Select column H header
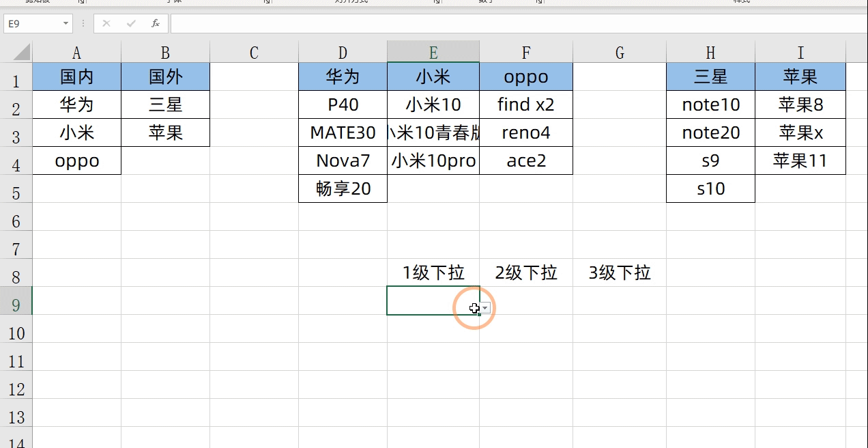The height and width of the screenshot is (448, 868). 710,52
